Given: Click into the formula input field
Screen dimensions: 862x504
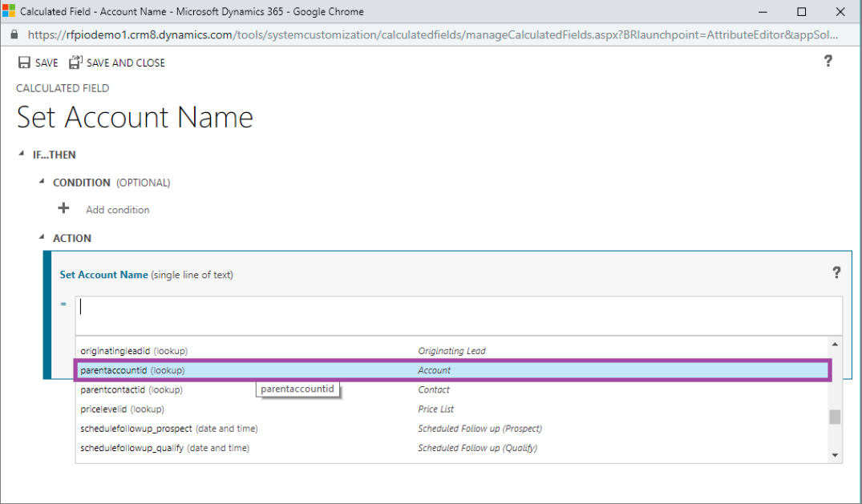Looking at the screenshot, I should point(459,316).
